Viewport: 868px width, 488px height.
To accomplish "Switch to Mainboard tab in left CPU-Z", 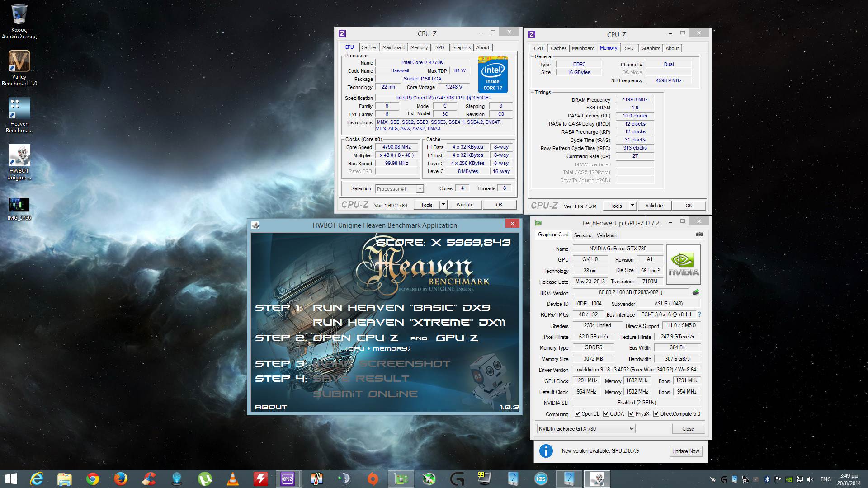I will click(394, 47).
